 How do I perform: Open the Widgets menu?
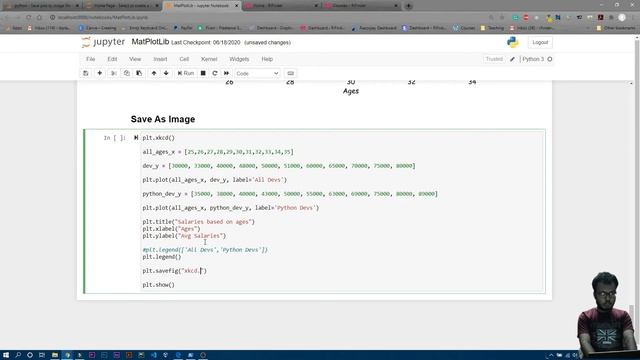click(x=239, y=59)
